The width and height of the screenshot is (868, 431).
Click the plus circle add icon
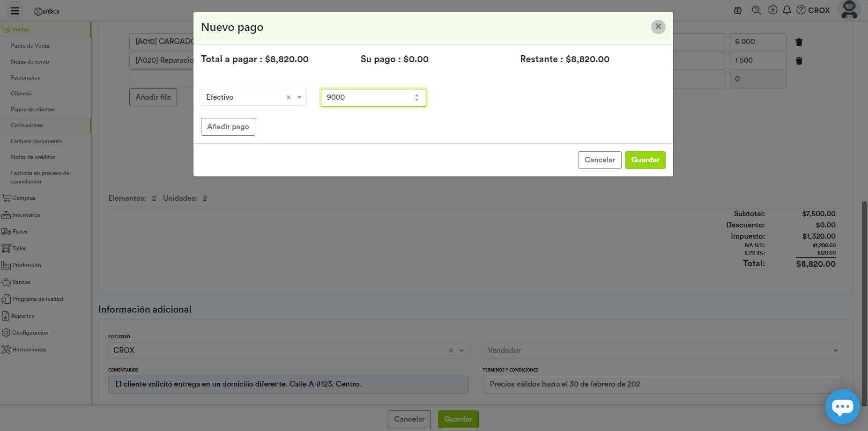773,10
